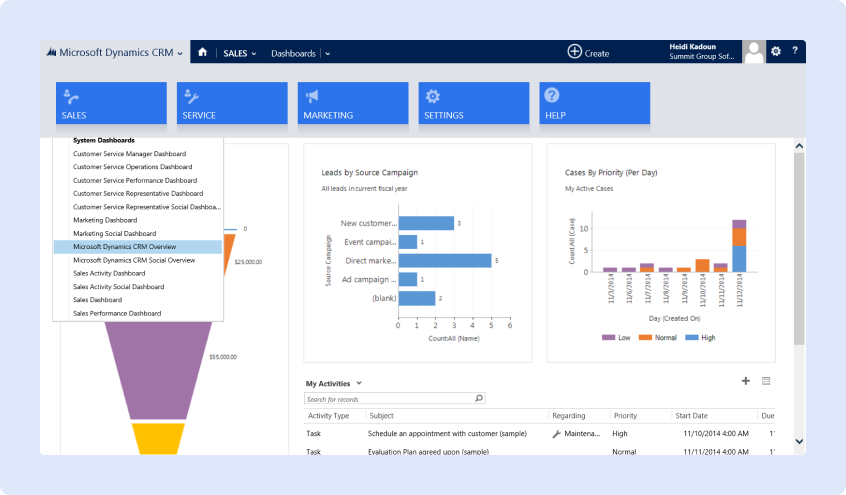Choose Microsoft Dynamics CRM Overview

138,247
